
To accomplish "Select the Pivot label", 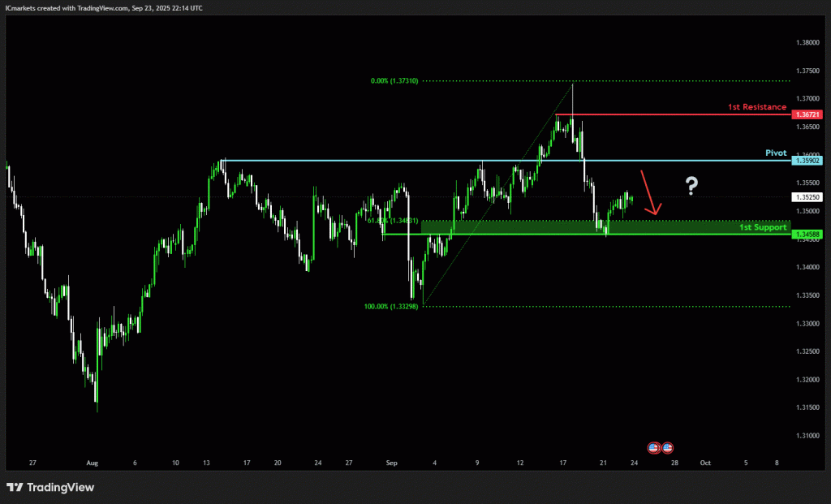I will pos(776,153).
